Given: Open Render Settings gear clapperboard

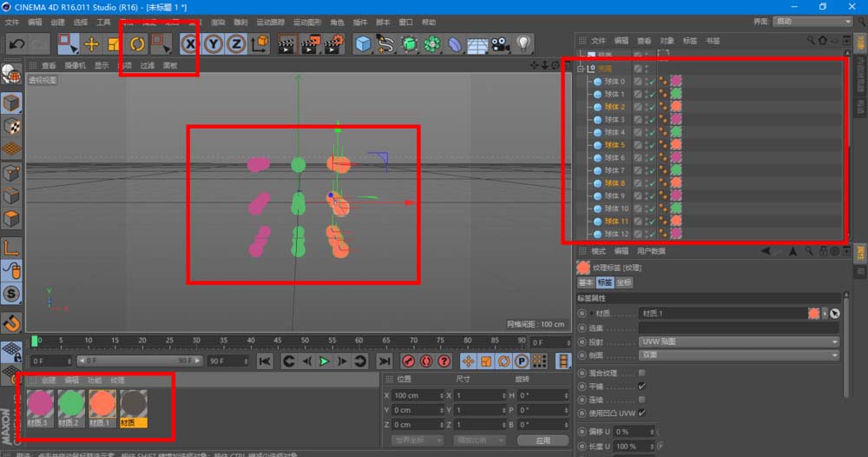Looking at the screenshot, I should tap(334, 44).
